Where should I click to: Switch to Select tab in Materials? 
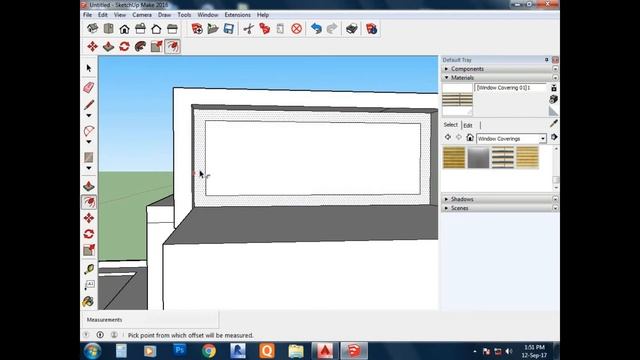coord(451,125)
